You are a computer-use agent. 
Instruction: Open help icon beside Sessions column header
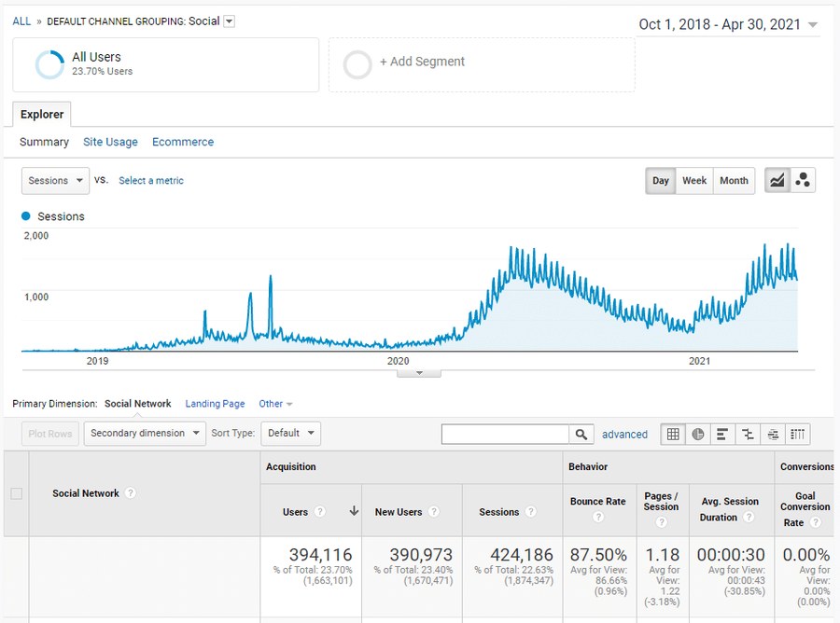pyautogui.click(x=531, y=512)
